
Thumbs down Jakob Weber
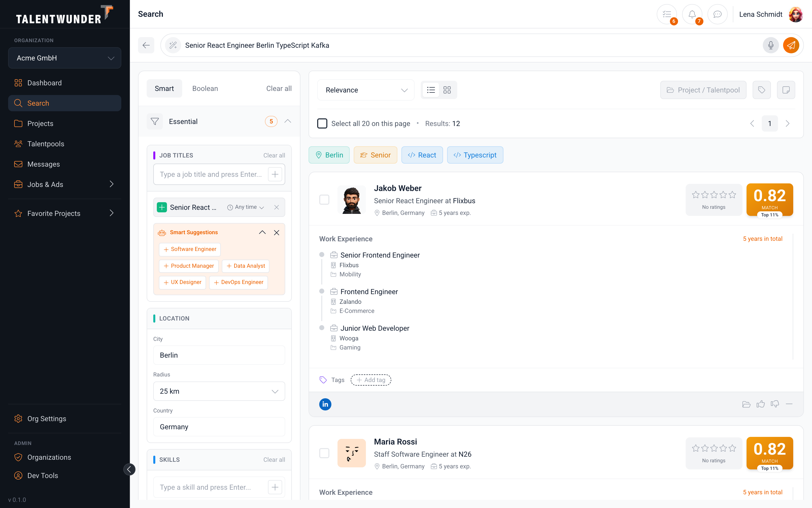775,404
